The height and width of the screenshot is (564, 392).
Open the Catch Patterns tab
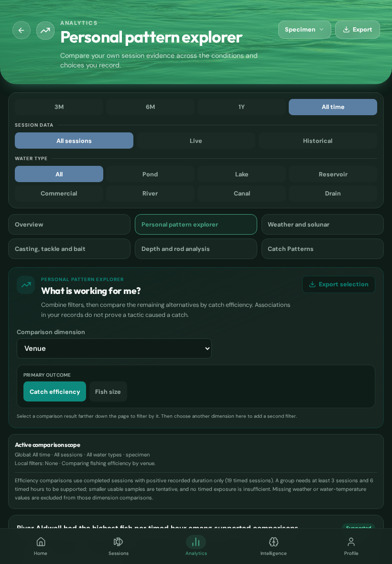click(x=323, y=249)
